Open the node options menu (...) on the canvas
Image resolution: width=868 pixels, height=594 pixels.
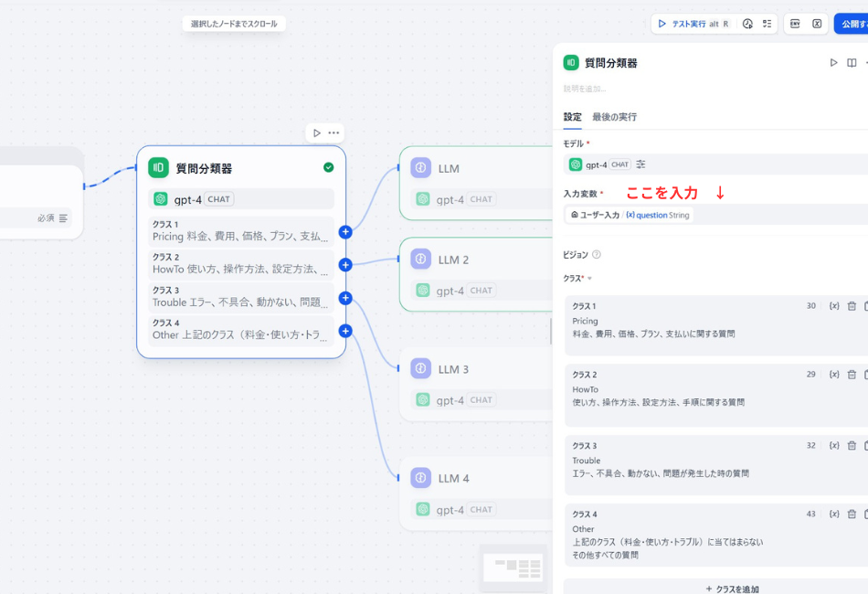pos(333,133)
